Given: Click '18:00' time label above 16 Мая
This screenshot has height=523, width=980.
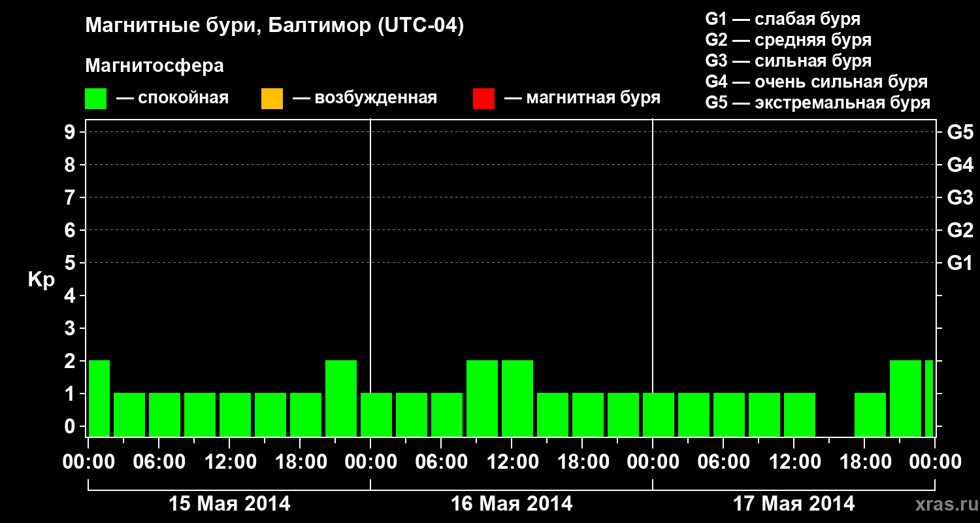Looking at the screenshot, I should 582,462.
